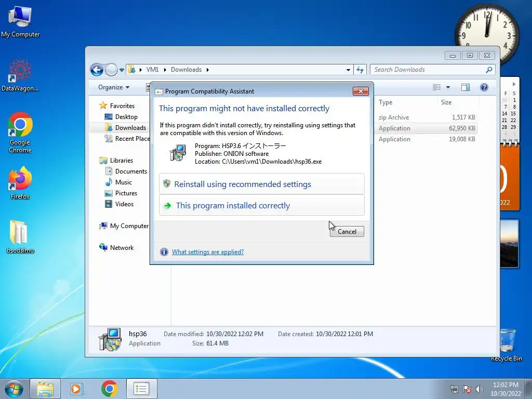Image resolution: width=532 pixels, height=399 pixels.
Task: Open Action Center flag tray icon
Action: [x=467, y=389]
